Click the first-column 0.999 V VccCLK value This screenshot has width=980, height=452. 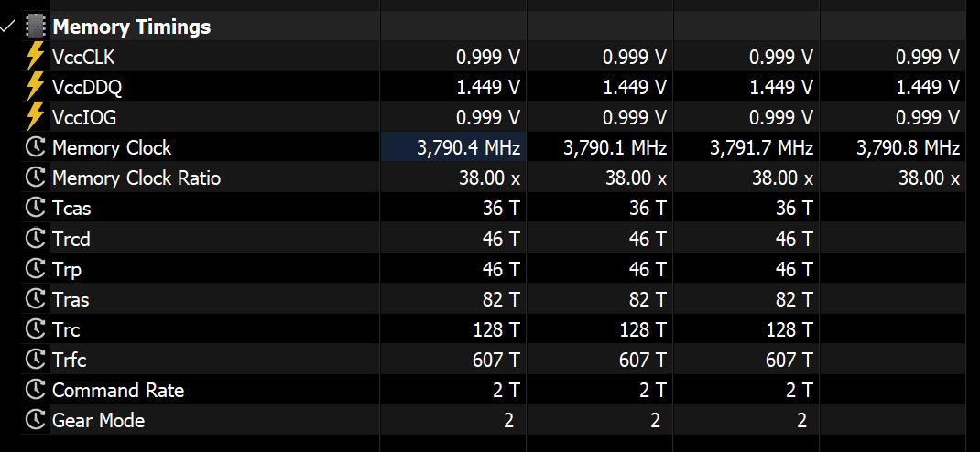click(488, 58)
